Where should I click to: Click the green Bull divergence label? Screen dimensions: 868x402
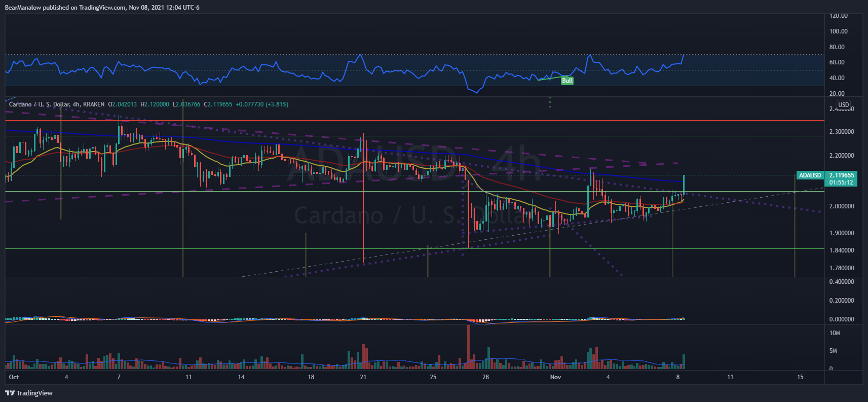pyautogui.click(x=567, y=81)
